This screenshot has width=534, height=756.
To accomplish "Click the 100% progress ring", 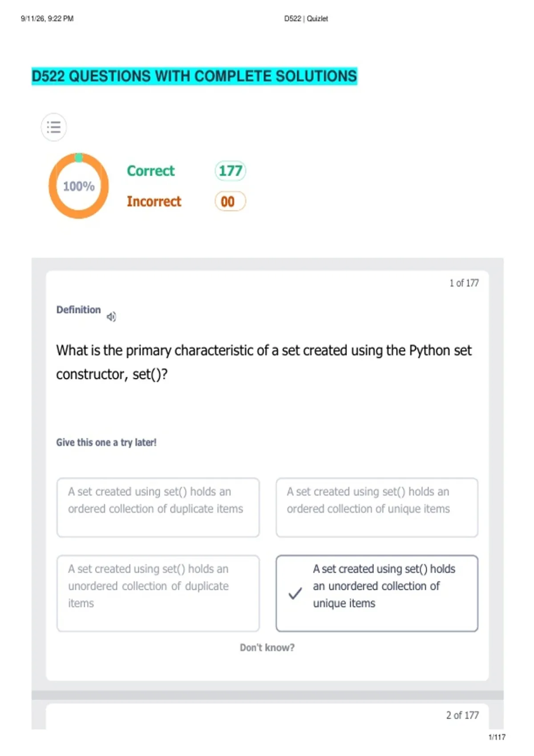I will [79, 186].
